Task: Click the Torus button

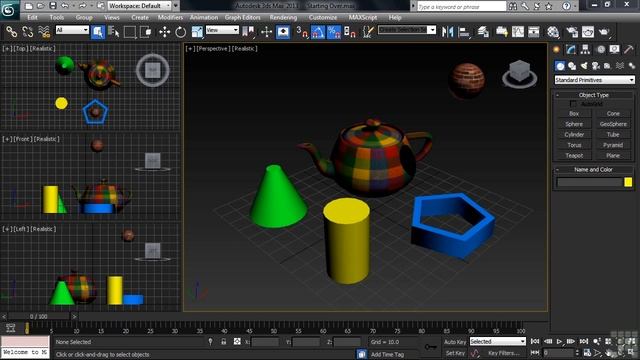Action: point(574,145)
